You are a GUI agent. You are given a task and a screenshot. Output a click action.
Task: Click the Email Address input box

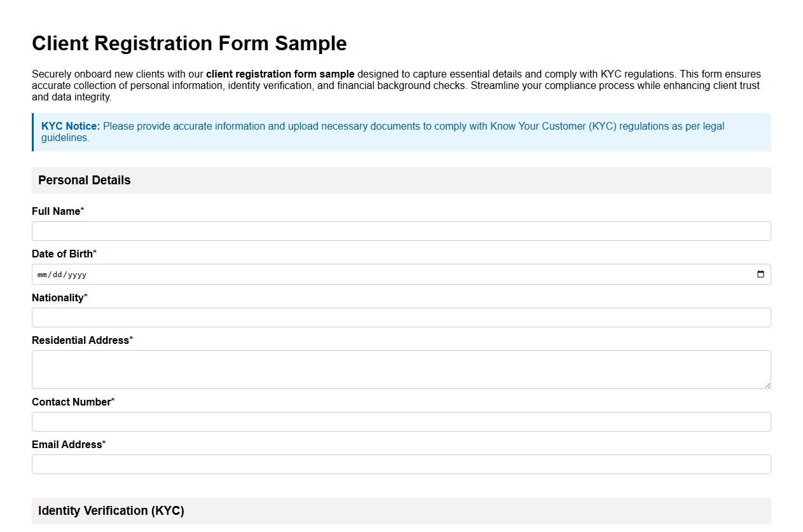click(x=401, y=464)
